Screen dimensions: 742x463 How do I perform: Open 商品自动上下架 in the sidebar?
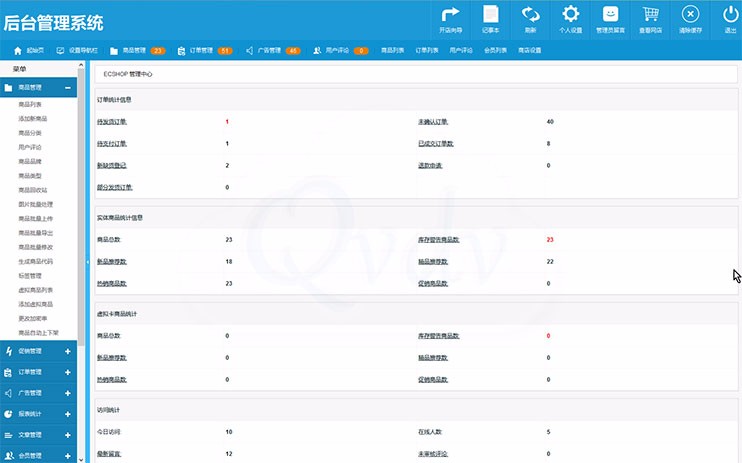(38, 333)
